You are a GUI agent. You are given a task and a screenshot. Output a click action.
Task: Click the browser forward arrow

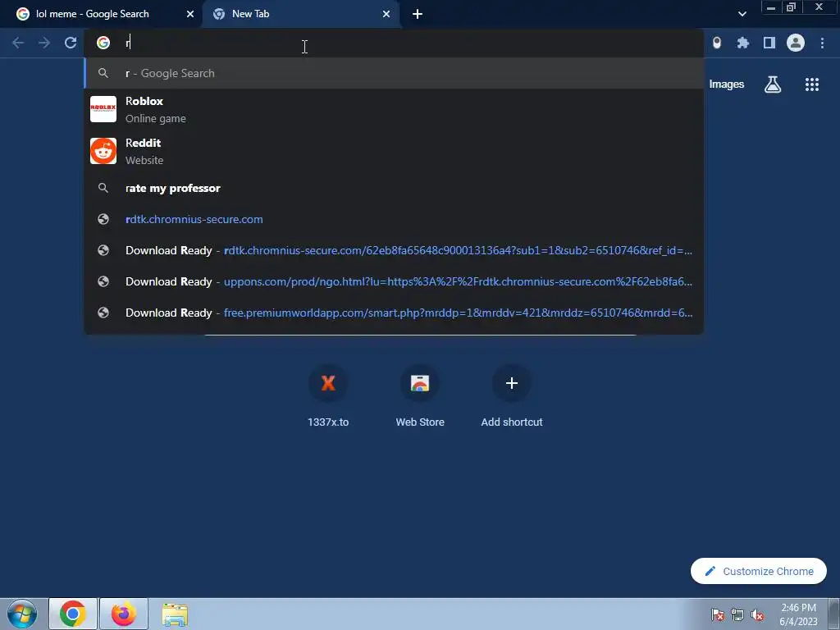[x=44, y=43]
